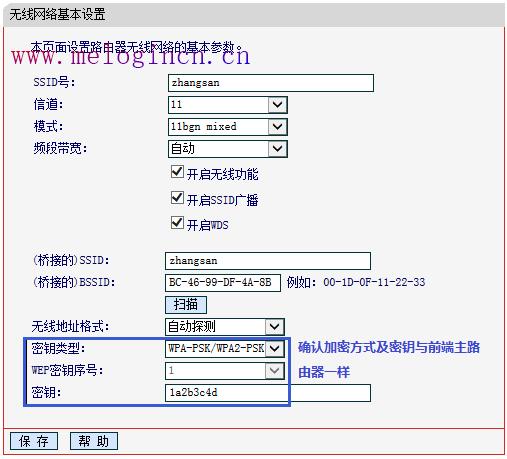The image size is (507, 459).
Task: Click the WEP密钥序号 label
Action: pyautogui.click(x=67, y=370)
